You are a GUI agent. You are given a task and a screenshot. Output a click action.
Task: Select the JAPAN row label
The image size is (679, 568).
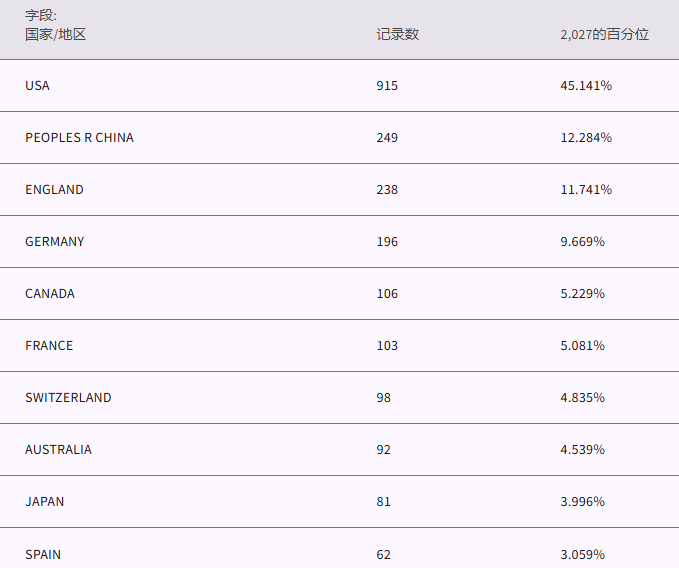[45, 502]
